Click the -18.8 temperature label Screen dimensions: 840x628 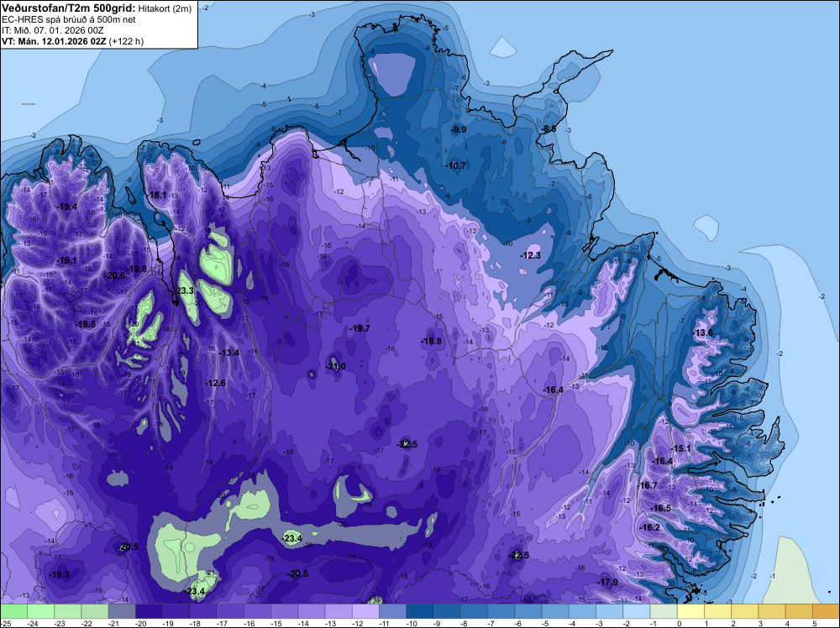[x=431, y=341]
